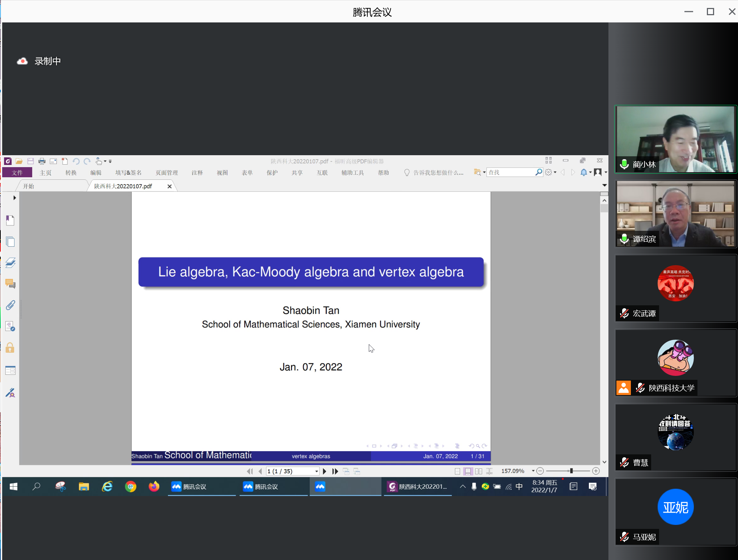
Task: Open the bookmarks panel icon in sidebar
Action: coord(10,220)
